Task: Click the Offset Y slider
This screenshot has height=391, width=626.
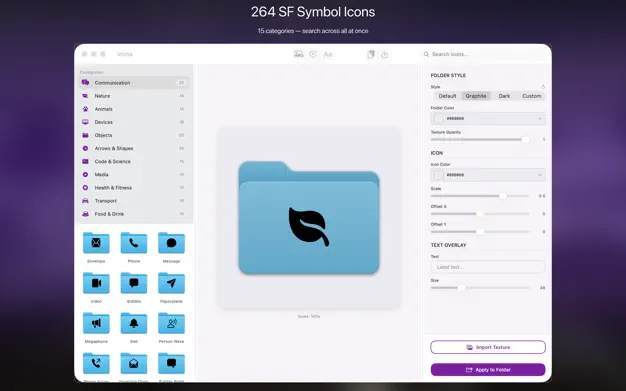Action: (x=480, y=232)
